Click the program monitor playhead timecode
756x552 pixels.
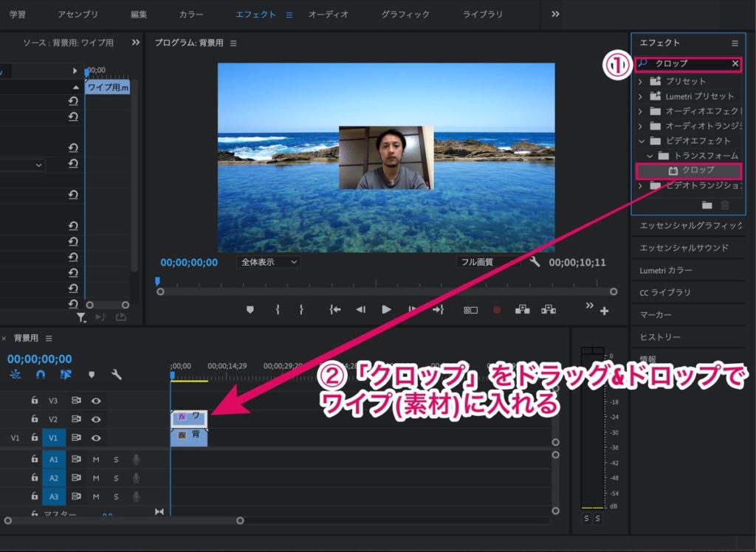pyautogui.click(x=189, y=263)
